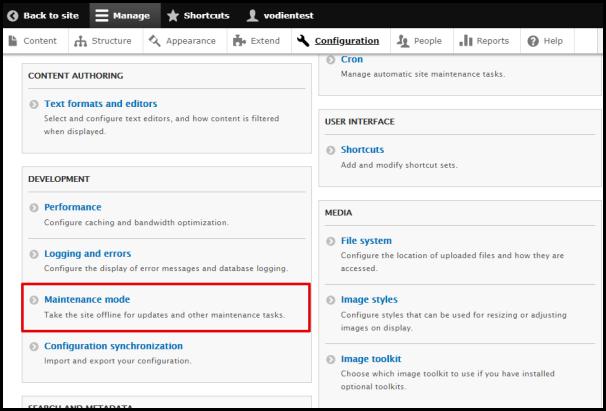Click arrow bullet beside Text formats and editors
Image resolution: width=606 pixels, height=411 pixels.
[x=34, y=104]
